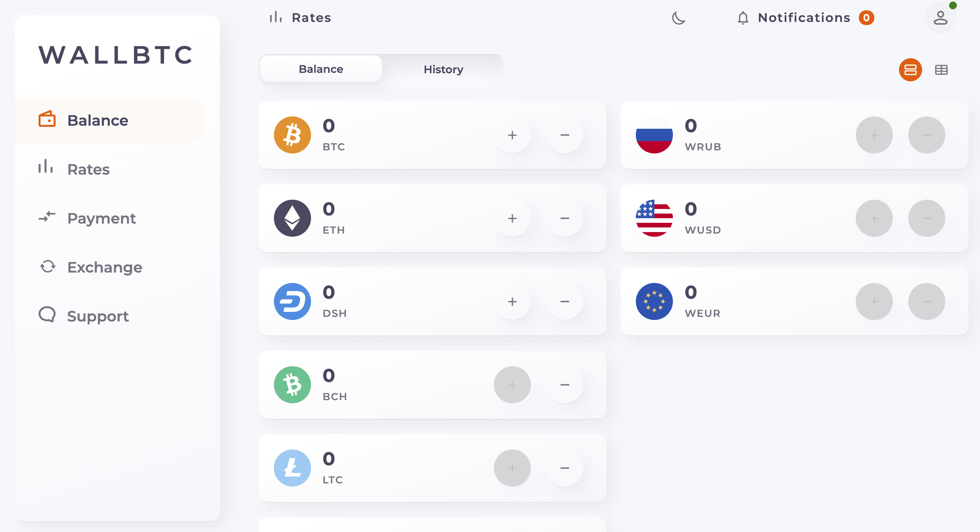The height and width of the screenshot is (532, 980).
Task: Click the Dash DSH coin icon
Action: [292, 301]
